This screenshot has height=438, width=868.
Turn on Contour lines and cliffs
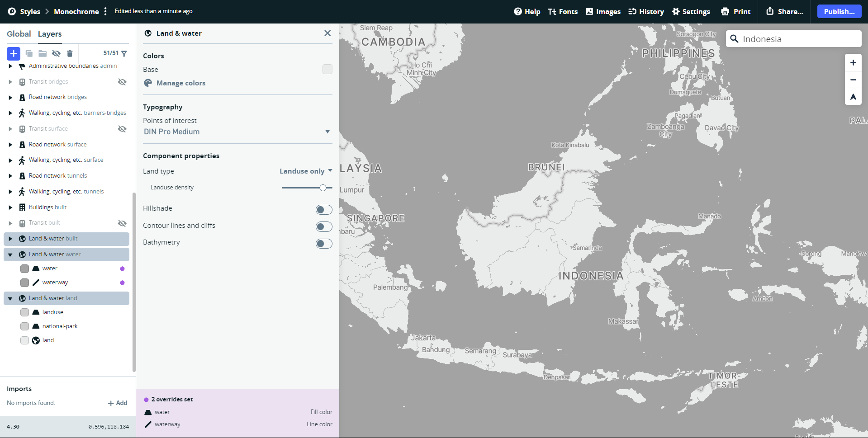click(323, 227)
